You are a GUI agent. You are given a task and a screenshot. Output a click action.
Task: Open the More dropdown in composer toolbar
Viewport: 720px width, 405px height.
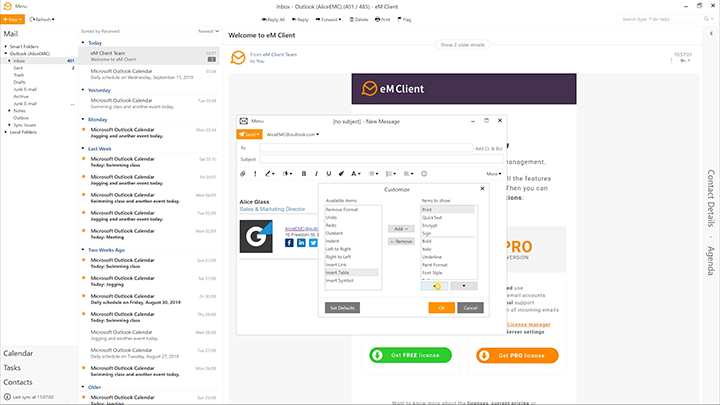(x=494, y=174)
